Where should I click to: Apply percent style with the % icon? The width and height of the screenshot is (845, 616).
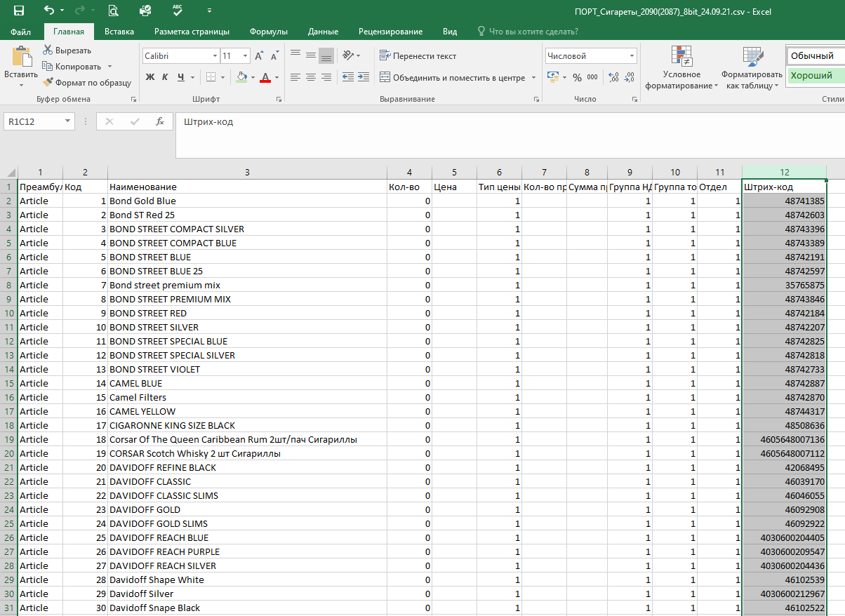tap(577, 77)
